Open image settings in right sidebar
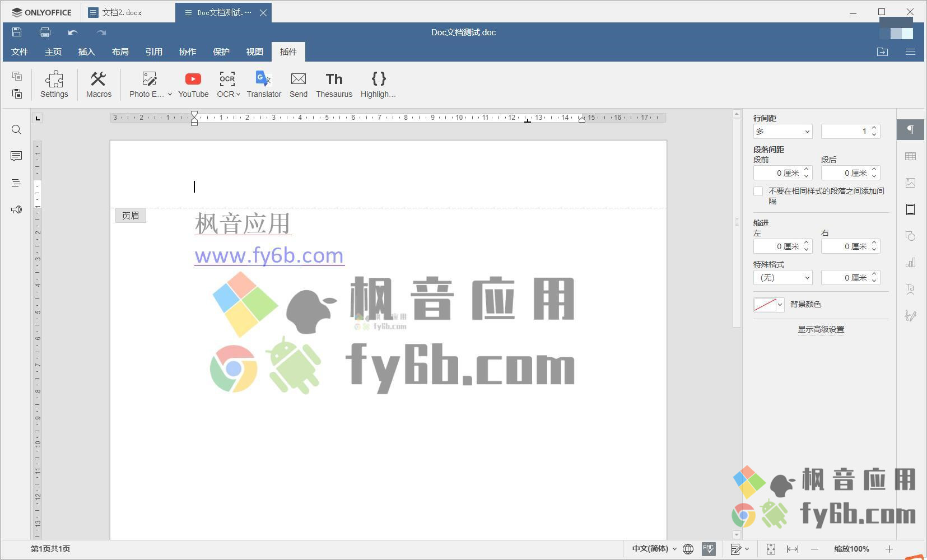 pyautogui.click(x=911, y=183)
